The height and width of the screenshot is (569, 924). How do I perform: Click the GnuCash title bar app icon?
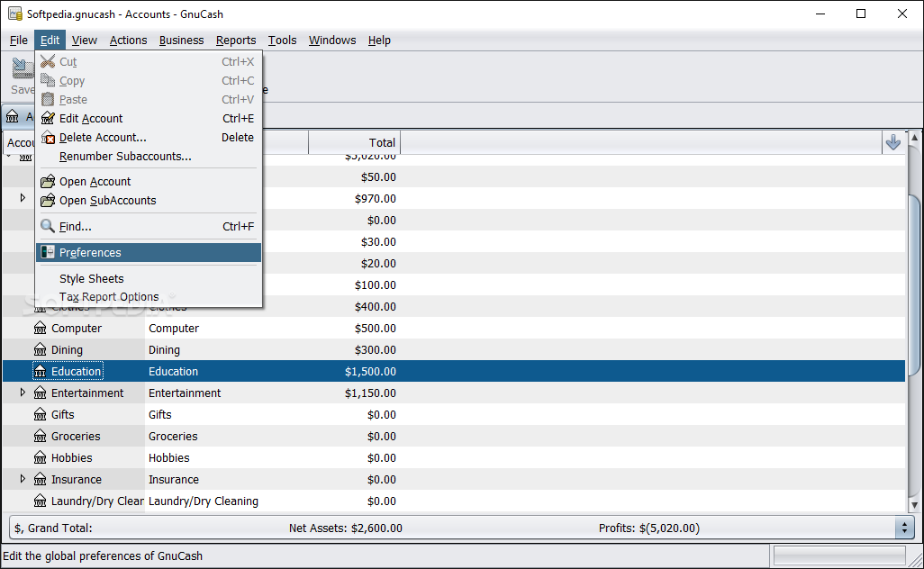pos(15,14)
